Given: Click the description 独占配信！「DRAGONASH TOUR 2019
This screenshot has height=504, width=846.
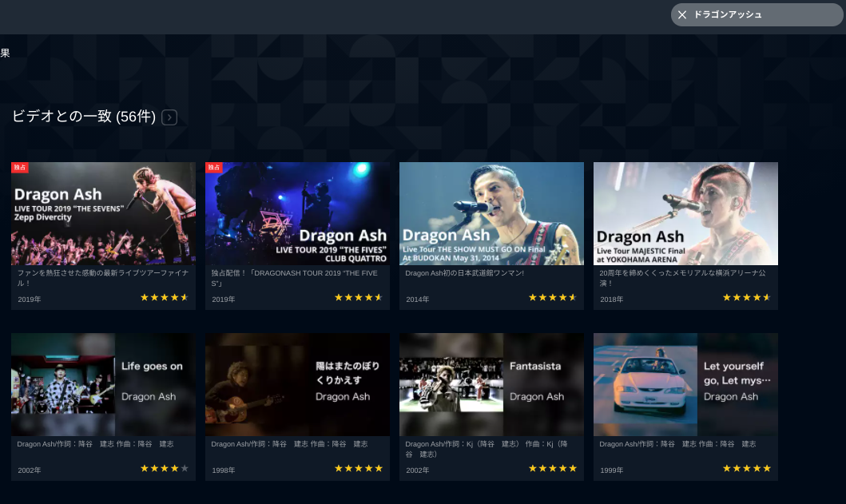Looking at the screenshot, I should [x=295, y=278].
